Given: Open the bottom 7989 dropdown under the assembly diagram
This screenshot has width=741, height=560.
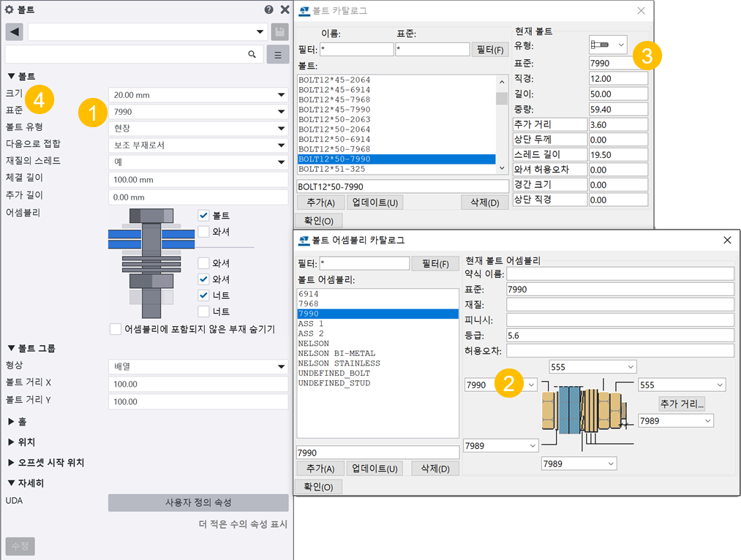Looking at the screenshot, I should pos(579,463).
